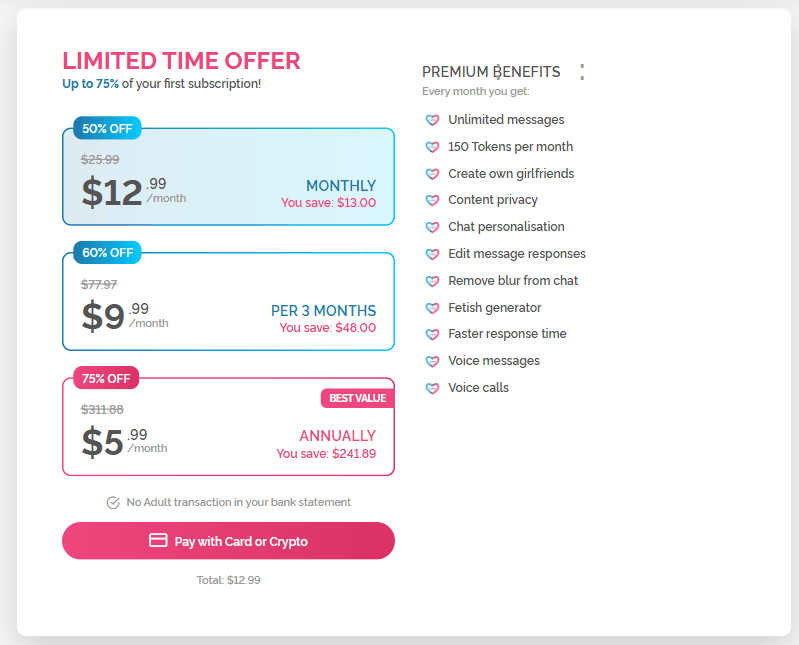Click the BEST VALUE label
The width and height of the screenshot is (799, 645).
(357, 398)
